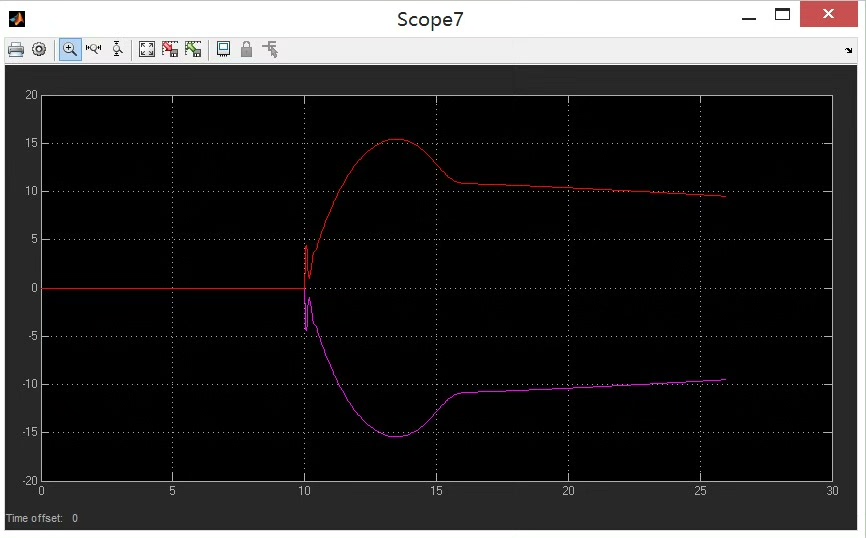Click the x-axis label '30'
This screenshot has width=866, height=538.
pyautogui.click(x=832, y=490)
